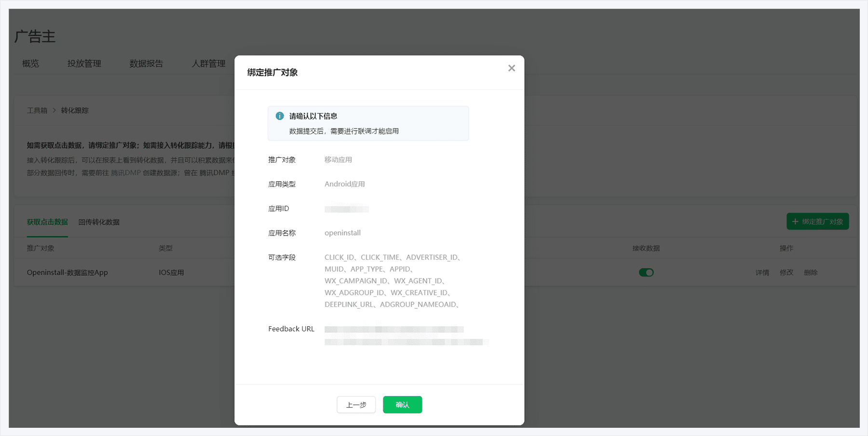The image size is (868, 436).
Task: Click openinstall app name value
Action: click(x=342, y=233)
